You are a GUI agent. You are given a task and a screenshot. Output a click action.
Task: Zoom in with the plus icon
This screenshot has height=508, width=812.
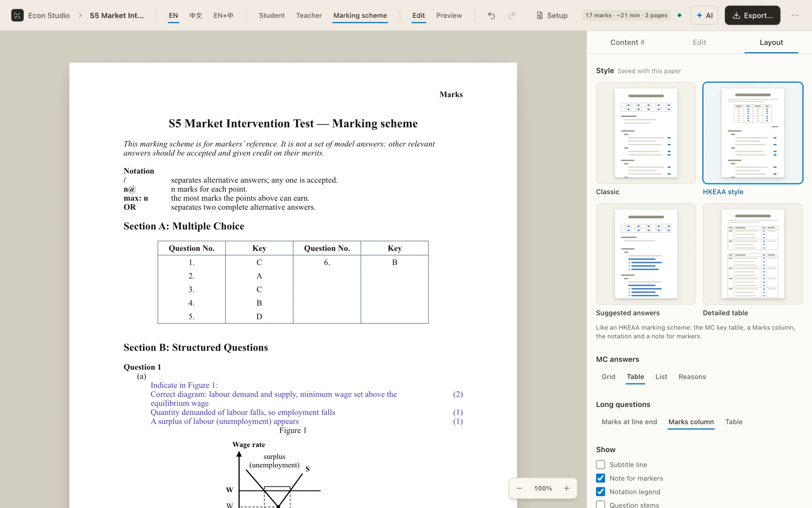point(567,488)
